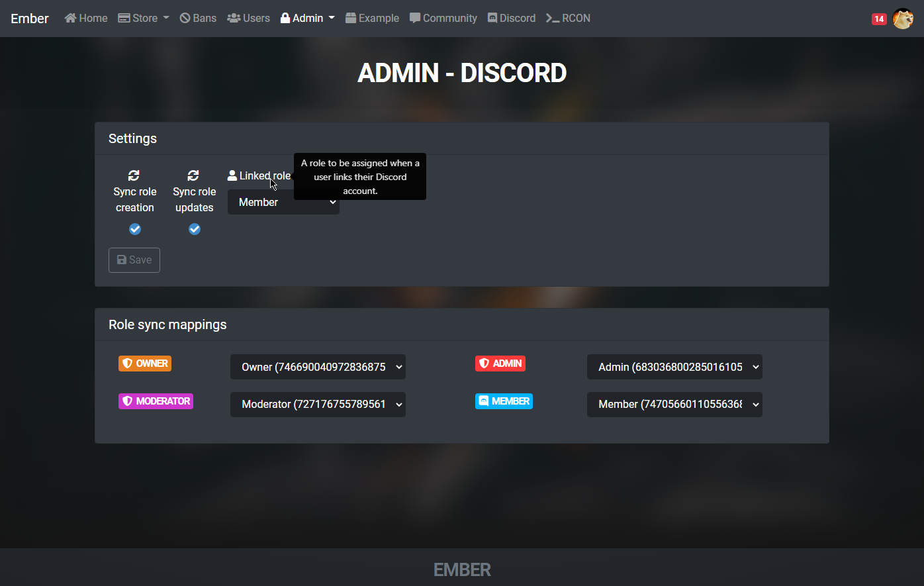Screen dimensions: 924x586
Task: Click the Save button
Action: pyautogui.click(x=134, y=260)
